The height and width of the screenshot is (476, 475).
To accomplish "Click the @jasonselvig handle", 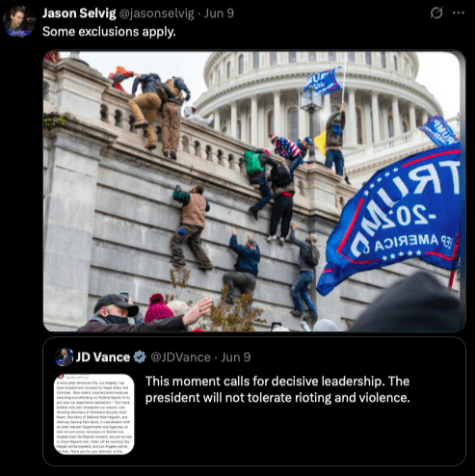I will click(x=157, y=13).
